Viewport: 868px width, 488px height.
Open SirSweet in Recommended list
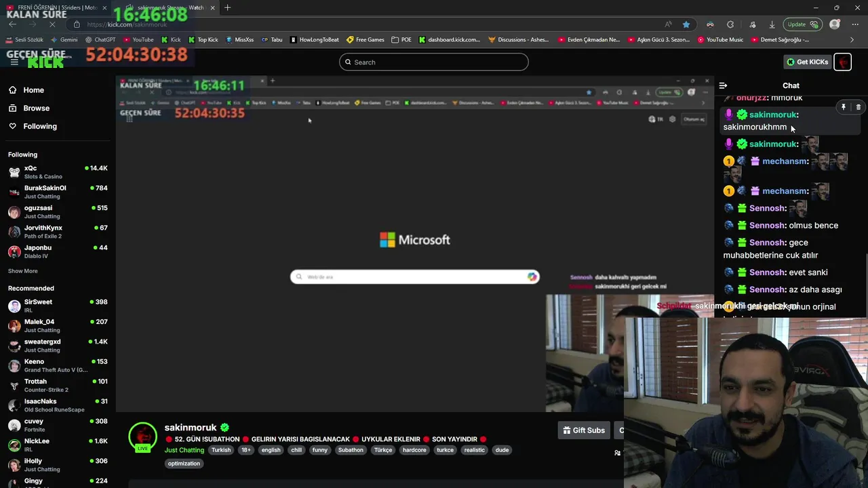(x=58, y=306)
